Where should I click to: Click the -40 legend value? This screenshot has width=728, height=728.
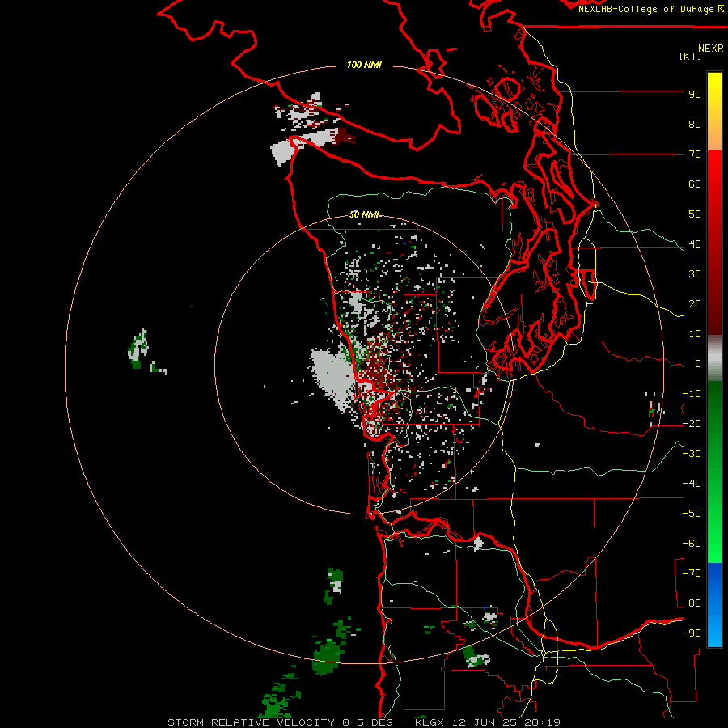pos(692,484)
